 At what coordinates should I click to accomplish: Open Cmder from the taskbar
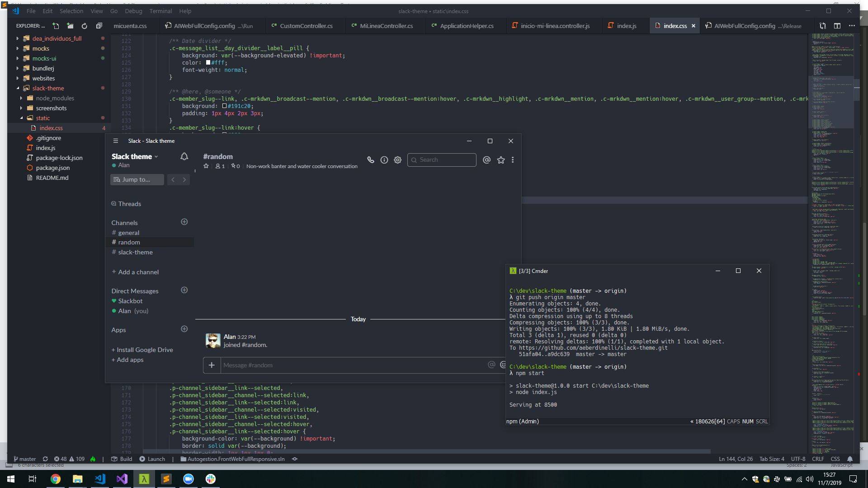tap(144, 479)
